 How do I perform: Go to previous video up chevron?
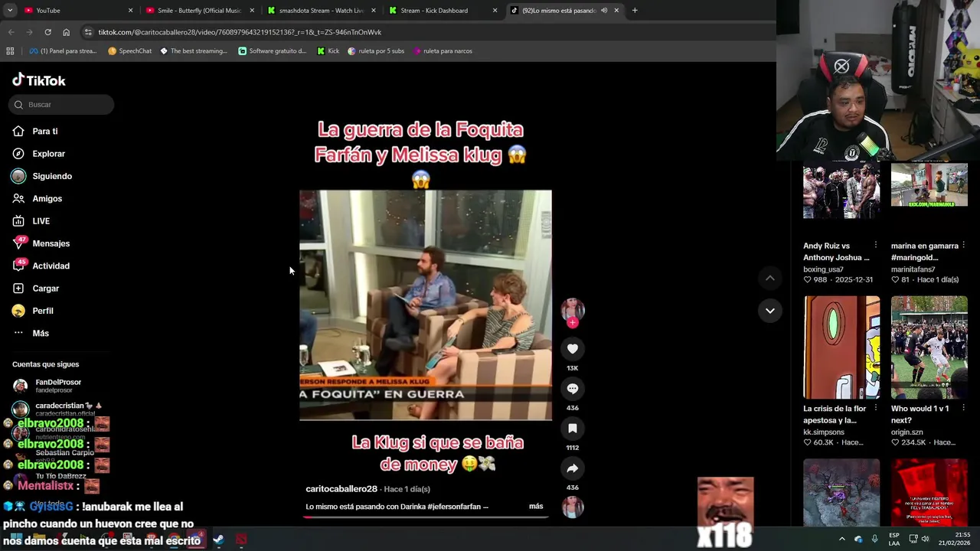coord(770,279)
